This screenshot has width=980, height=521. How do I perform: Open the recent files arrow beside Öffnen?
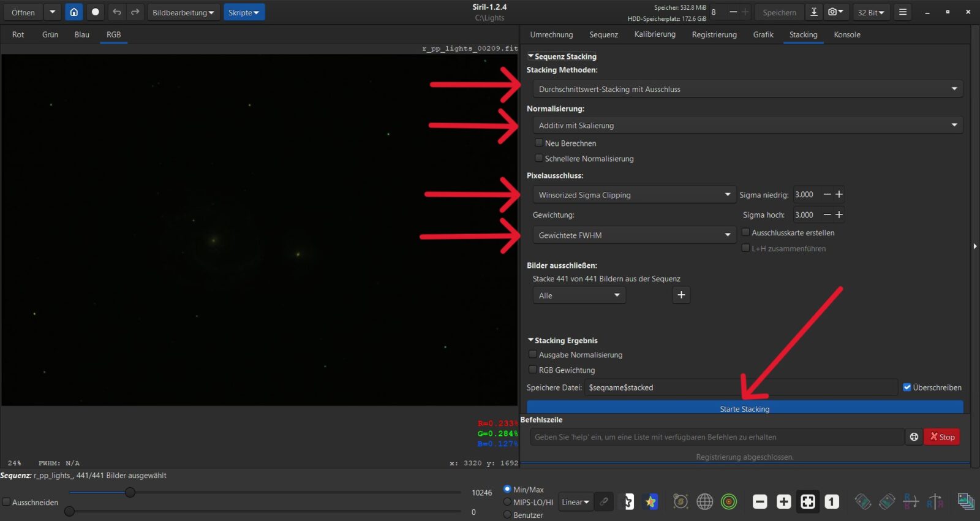[x=52, y=12]
